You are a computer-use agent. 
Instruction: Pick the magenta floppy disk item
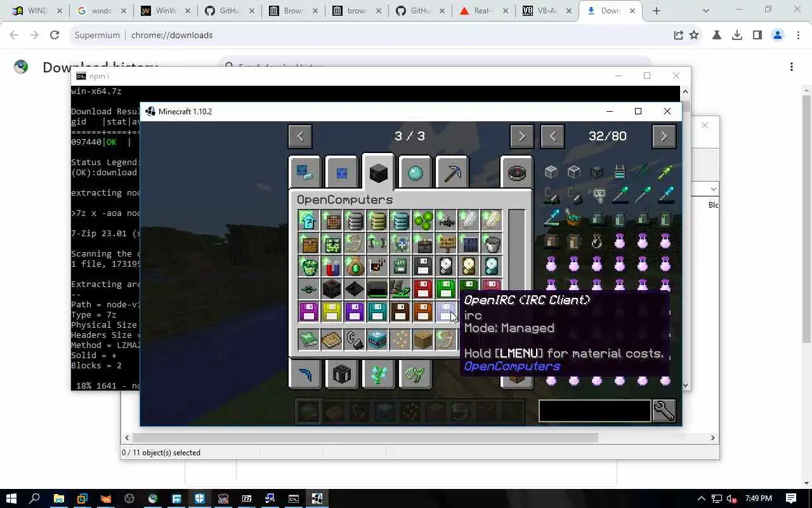(x=308, y=312)
